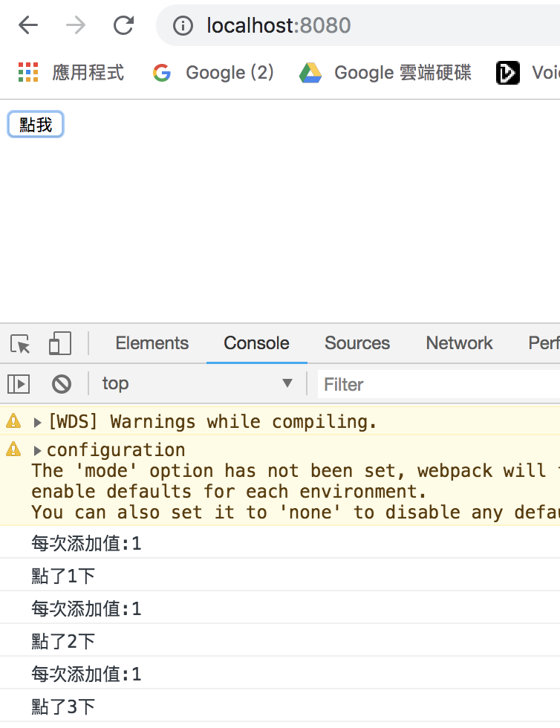Click the Google G logo icon
The width and height of the screenshot is (560, 728).
point(162,73)
